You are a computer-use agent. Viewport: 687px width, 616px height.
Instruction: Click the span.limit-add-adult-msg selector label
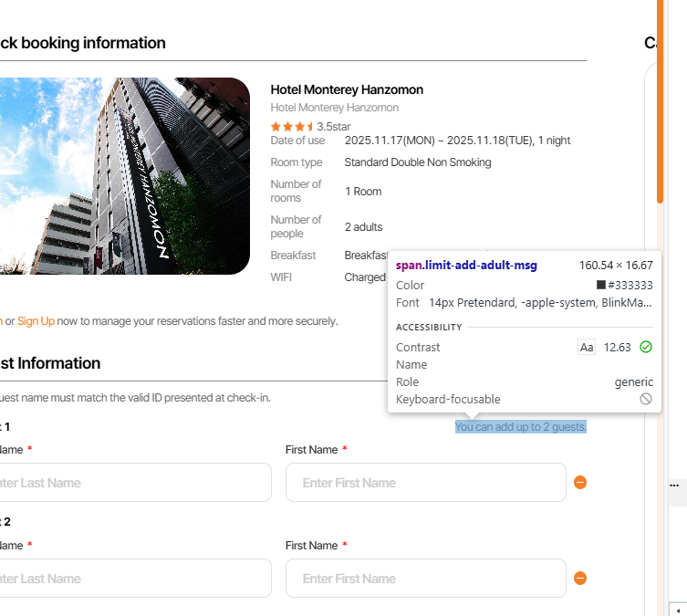click(x=466, y=265)
